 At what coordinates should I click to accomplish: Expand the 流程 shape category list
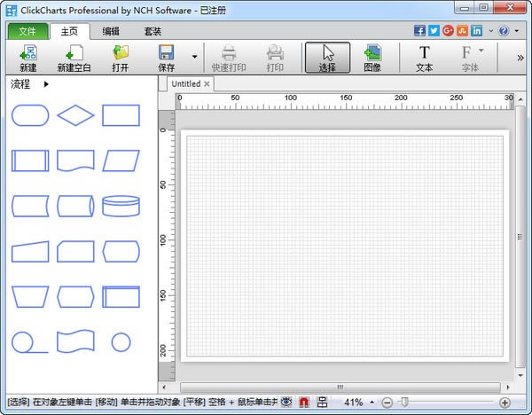(46, 84)
